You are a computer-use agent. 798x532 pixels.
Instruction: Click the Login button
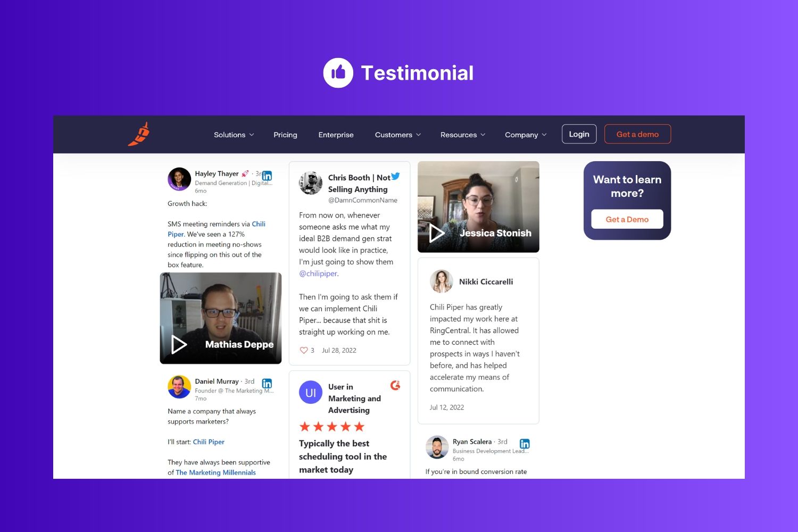coord(579,134)
